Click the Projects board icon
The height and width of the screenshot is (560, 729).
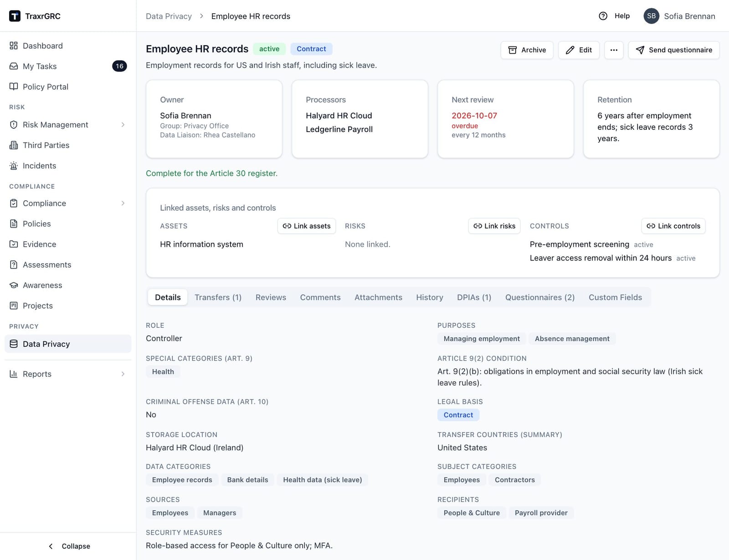[14, 305]
